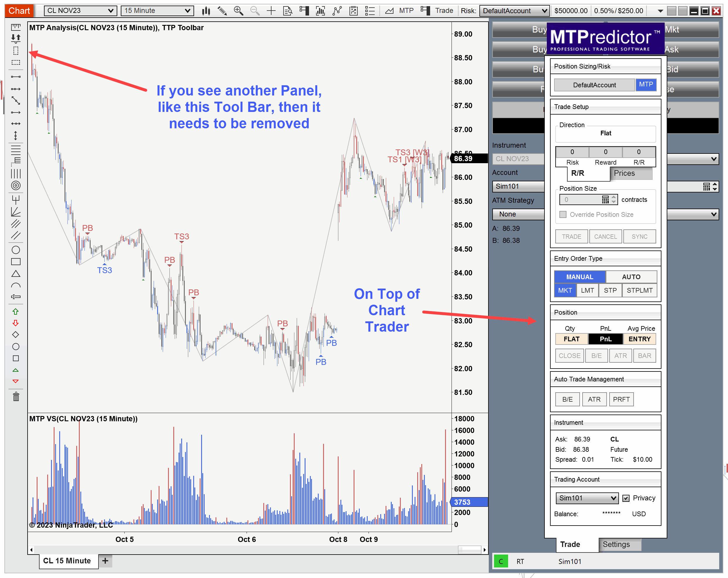Select the green up arrow tool
The width and height of the screenshot is (728, 578).
pyautogui.click(x=16, y=311)
